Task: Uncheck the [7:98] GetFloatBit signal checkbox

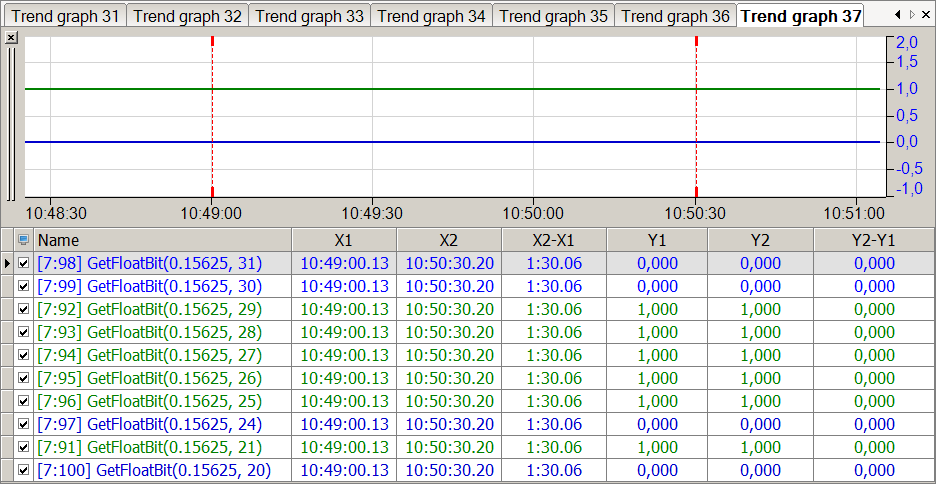Action: (x=24, y=263)
